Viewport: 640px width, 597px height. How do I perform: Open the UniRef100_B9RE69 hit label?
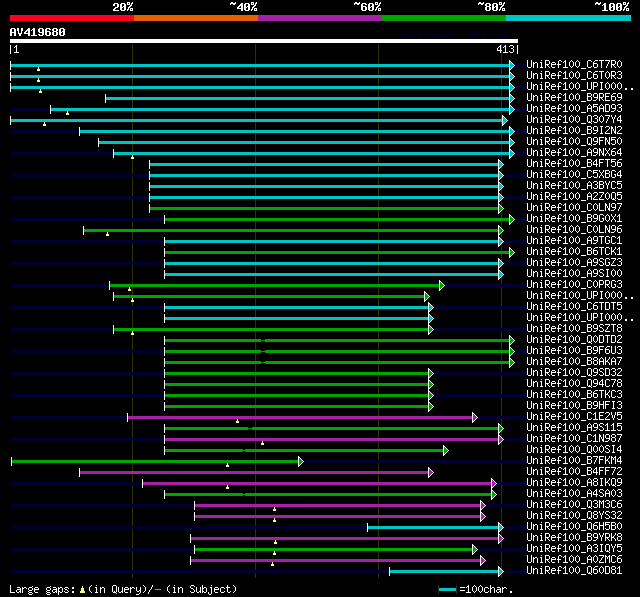click(x=574, y=98)
